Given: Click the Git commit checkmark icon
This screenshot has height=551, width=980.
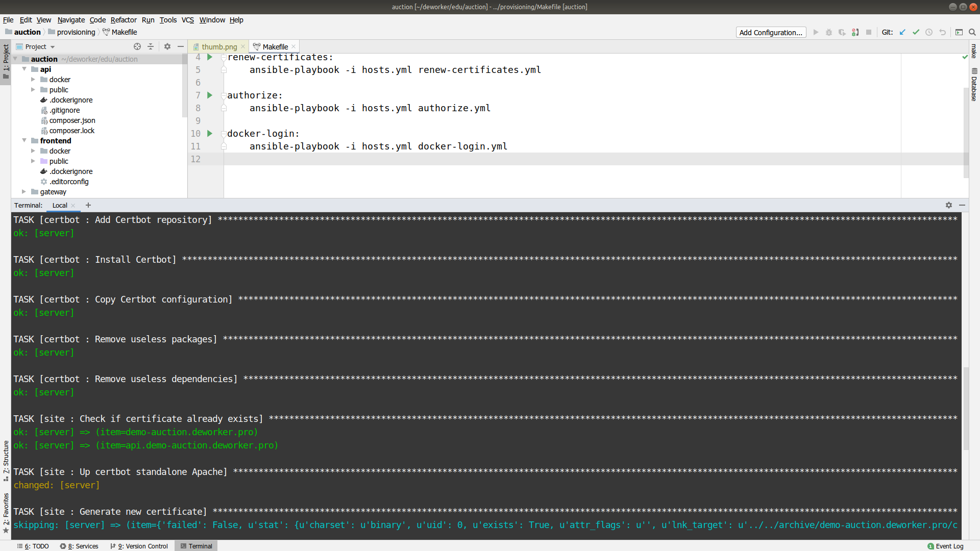Looking at the screenshot, I should [x=916, y=32].
